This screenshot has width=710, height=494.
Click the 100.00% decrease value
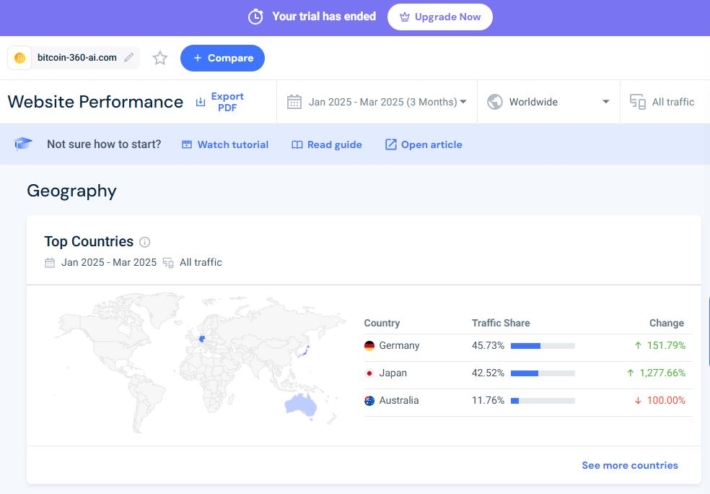(x=666, y=400)
